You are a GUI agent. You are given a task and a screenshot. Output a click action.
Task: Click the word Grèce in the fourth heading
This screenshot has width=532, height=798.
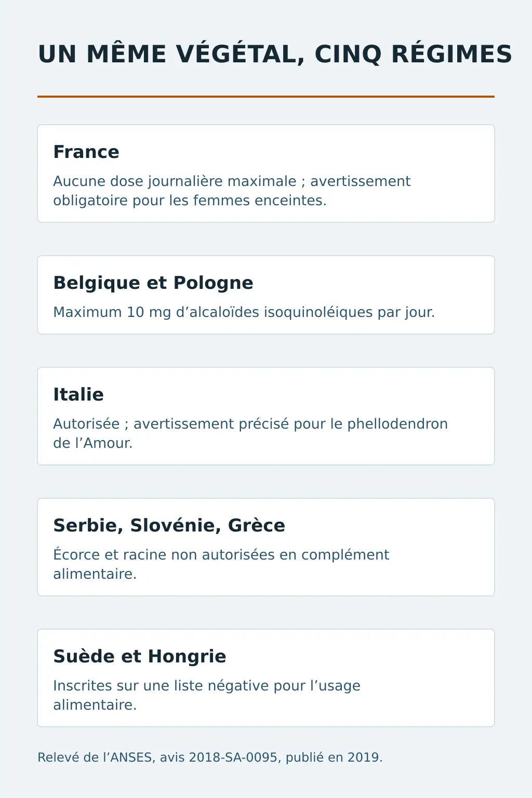coord(257,525)
